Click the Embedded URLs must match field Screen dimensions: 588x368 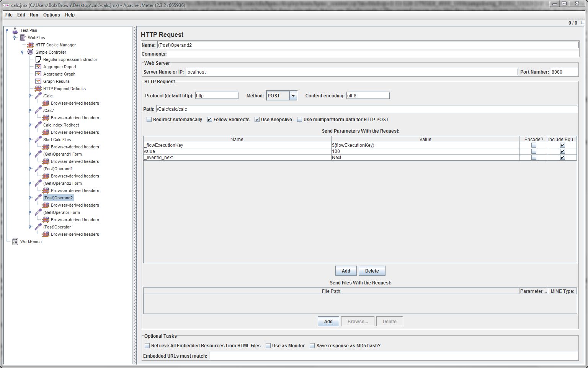point(393,356)
